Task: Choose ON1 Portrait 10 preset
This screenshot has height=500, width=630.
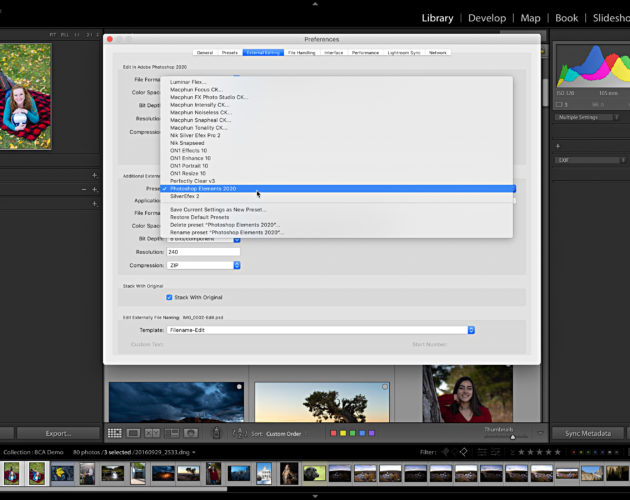Action: (336, 166)
